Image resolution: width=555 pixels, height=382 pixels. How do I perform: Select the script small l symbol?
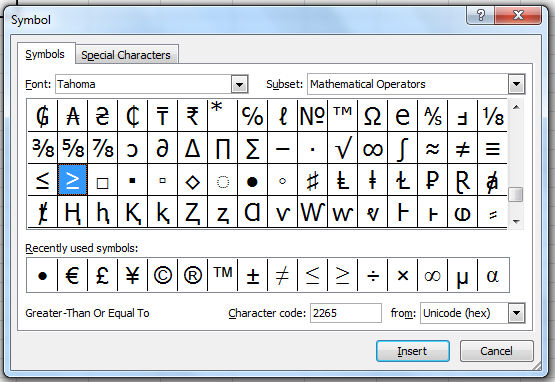coord(282,116)
